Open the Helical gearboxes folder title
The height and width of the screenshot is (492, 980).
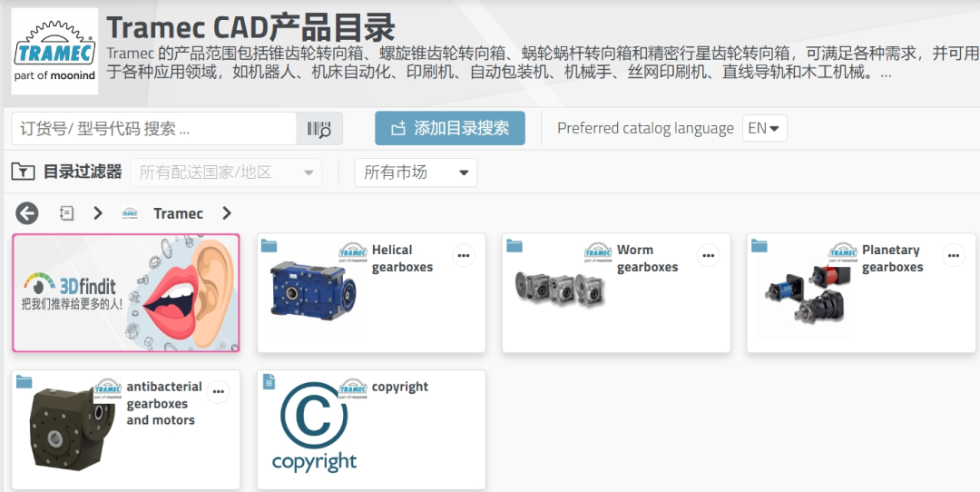tap(402, 258)
